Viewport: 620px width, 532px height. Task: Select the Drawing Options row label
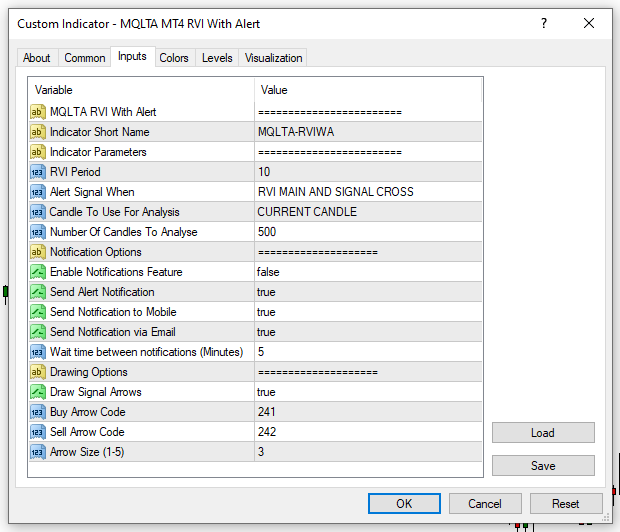click(89, 372)
